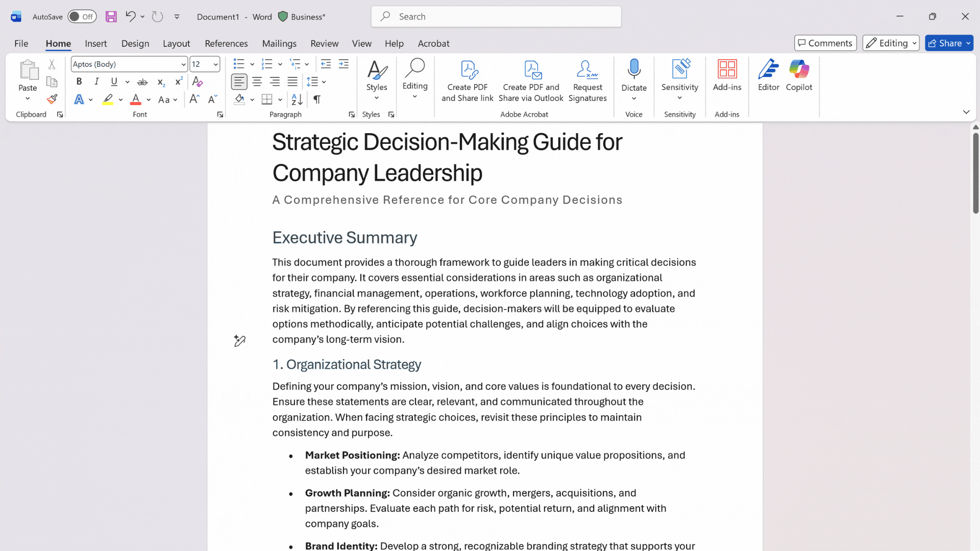Apply strikethrough formatting
This screenshot has height=551, width=980.
(142, 82)
